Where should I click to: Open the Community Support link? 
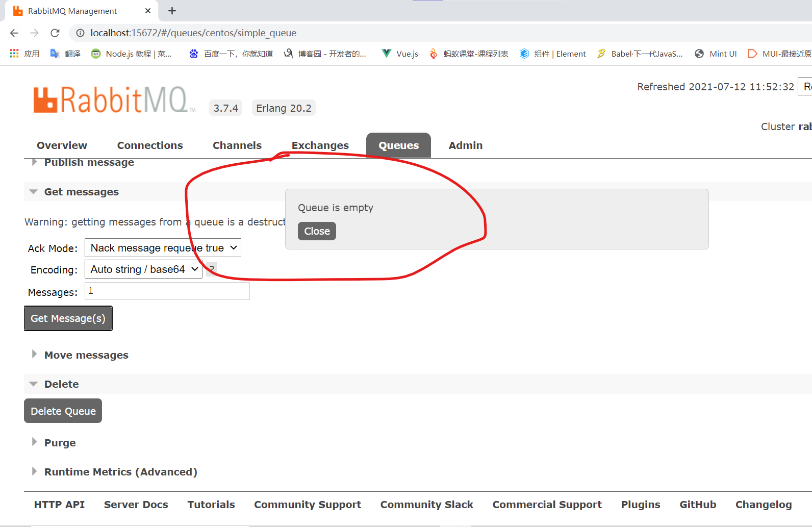click(x=308, y=505)
